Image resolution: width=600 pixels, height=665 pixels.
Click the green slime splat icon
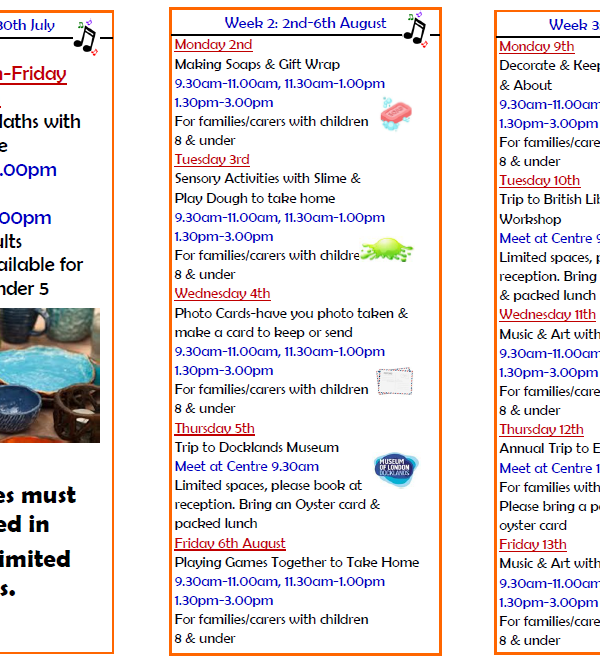(386, 250)
